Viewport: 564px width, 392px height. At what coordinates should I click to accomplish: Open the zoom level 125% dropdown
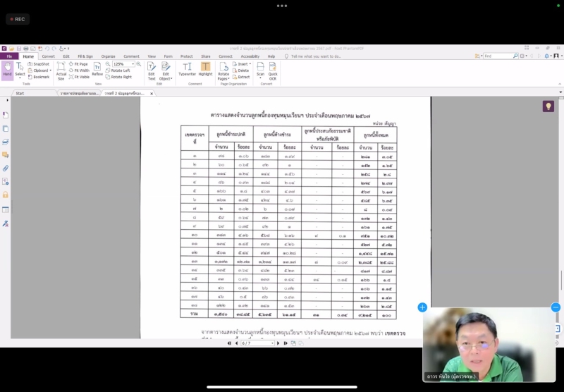[x=124, y=64]
